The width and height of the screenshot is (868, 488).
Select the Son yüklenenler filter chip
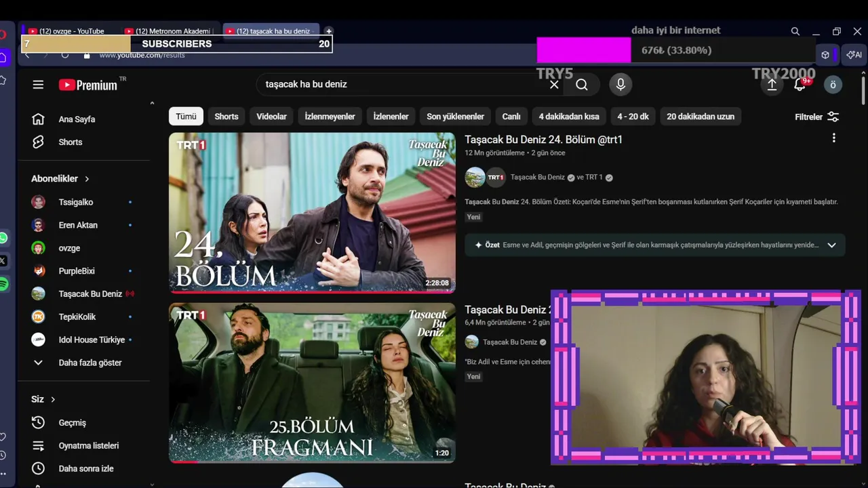click(455, 117)
